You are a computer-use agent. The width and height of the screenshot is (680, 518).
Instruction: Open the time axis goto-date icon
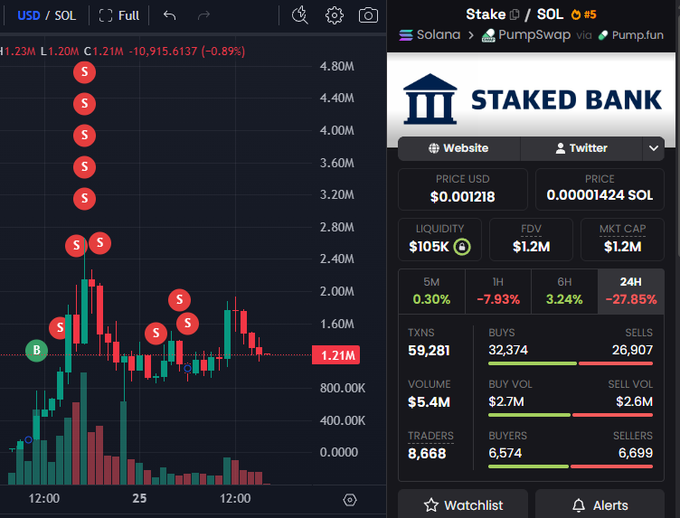pyautogui.click(x=350, y=500)
